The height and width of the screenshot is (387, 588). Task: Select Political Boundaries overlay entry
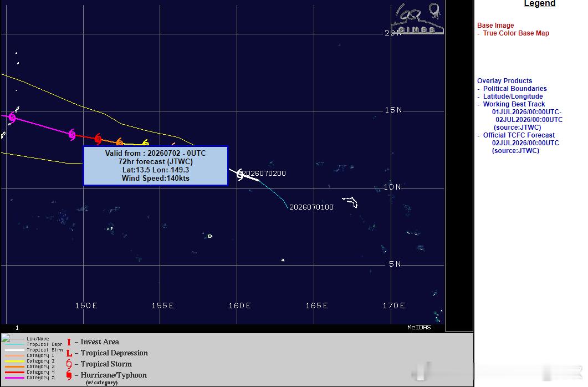click(x=515, y=89)
